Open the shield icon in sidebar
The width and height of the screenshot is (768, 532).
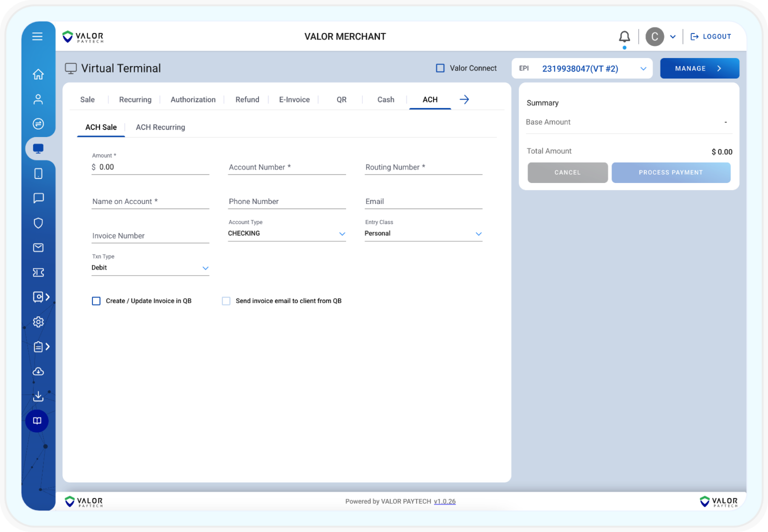(x=38, y=223)
